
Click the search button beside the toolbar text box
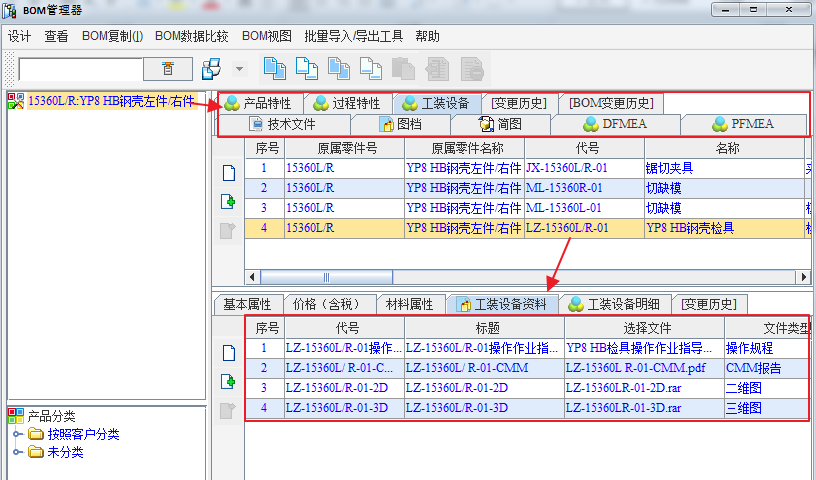coord(168,68)
